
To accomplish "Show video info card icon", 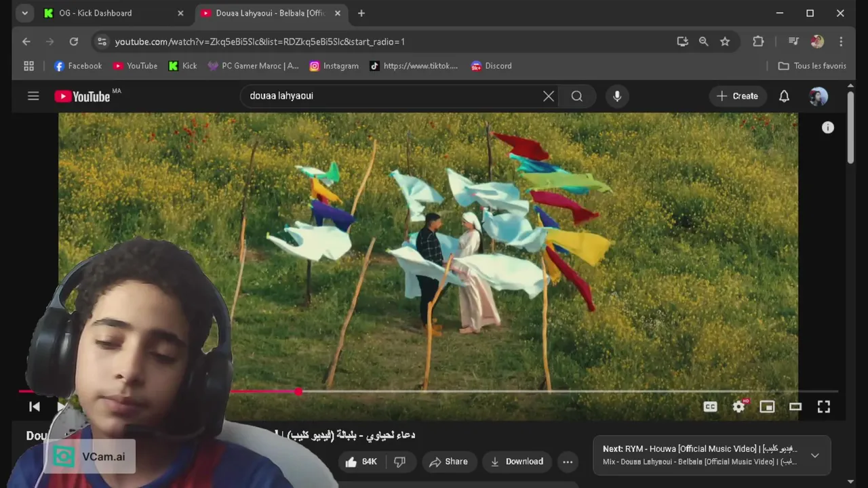I will (x=828, y=127).
